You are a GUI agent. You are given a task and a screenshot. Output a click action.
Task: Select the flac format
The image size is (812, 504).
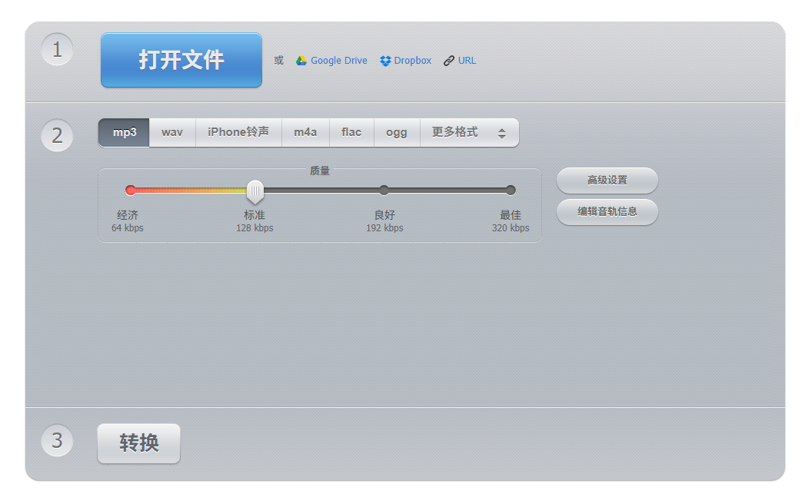(351, 132)
